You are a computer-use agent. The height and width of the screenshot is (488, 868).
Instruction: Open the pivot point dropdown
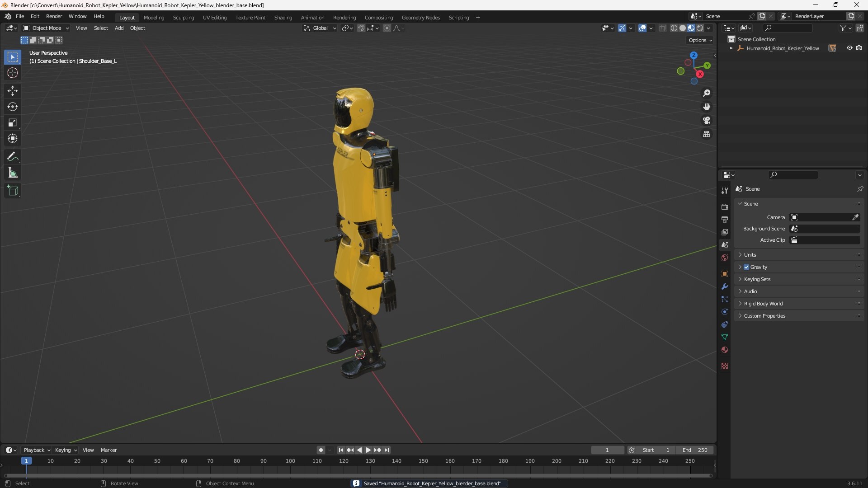point(347,28)
